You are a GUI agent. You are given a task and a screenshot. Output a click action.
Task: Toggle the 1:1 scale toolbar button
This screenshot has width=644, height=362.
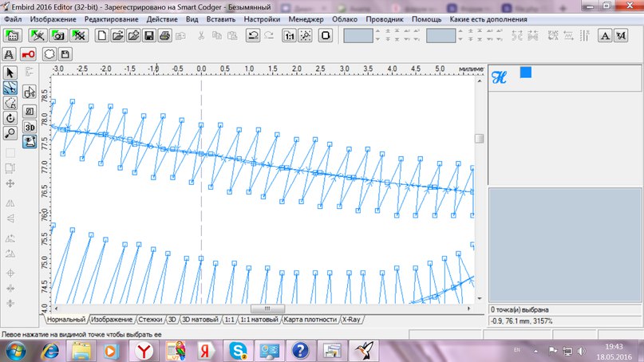289,36
